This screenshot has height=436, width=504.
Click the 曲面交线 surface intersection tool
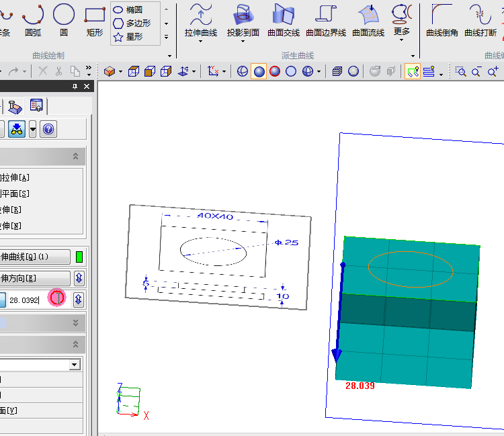[284, 20]
